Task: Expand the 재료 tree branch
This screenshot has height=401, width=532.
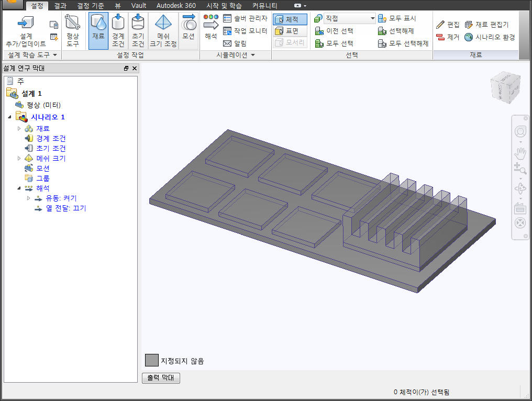Action: tap(18, 128)
